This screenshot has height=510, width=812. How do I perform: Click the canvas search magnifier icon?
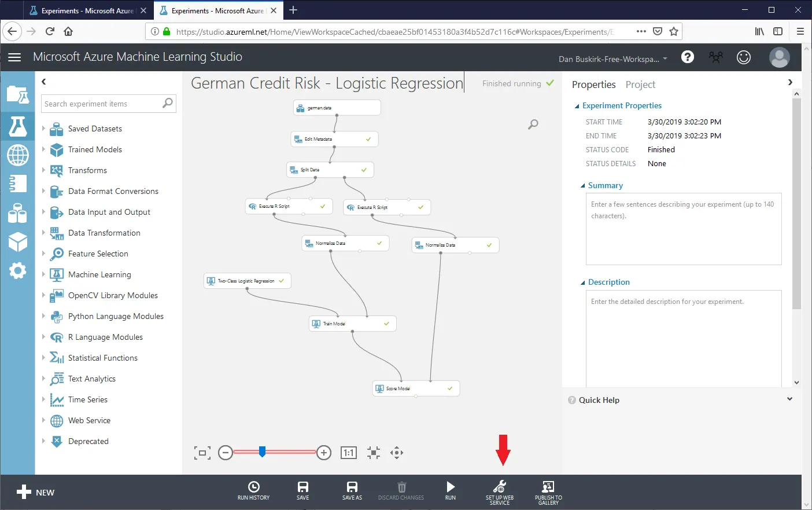533,124
